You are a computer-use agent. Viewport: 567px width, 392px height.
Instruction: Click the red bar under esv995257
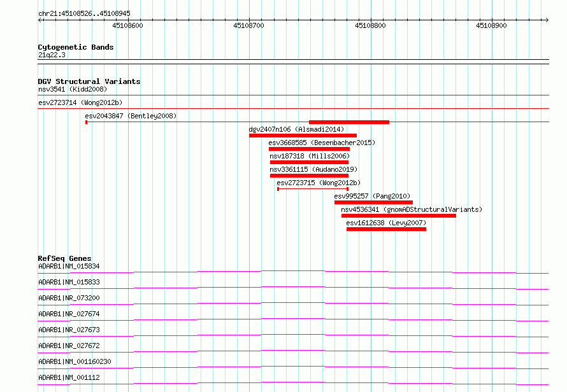coord(373,202)
